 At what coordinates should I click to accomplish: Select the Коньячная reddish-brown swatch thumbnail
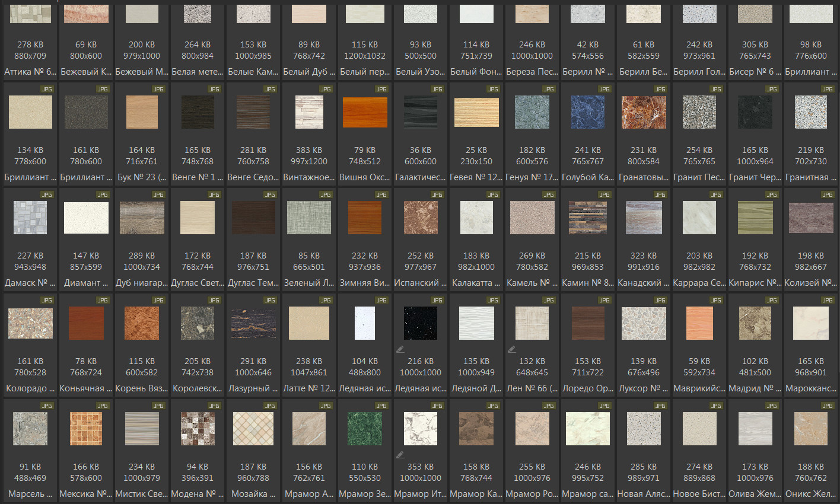(x=86, y=323)
